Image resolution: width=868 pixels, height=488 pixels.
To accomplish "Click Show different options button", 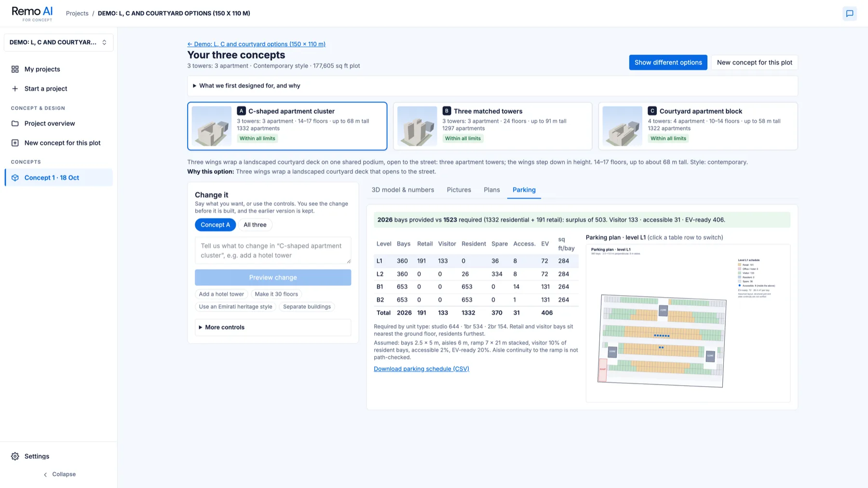I will point(668,62).
